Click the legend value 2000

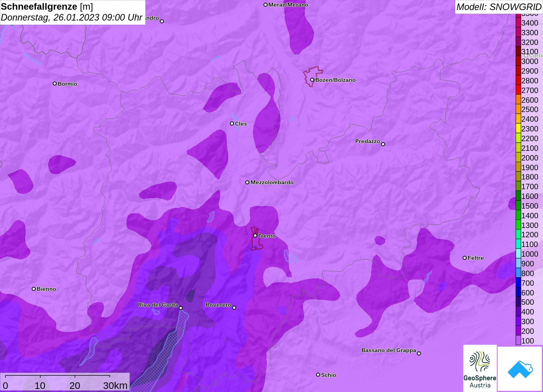[530, 158]
